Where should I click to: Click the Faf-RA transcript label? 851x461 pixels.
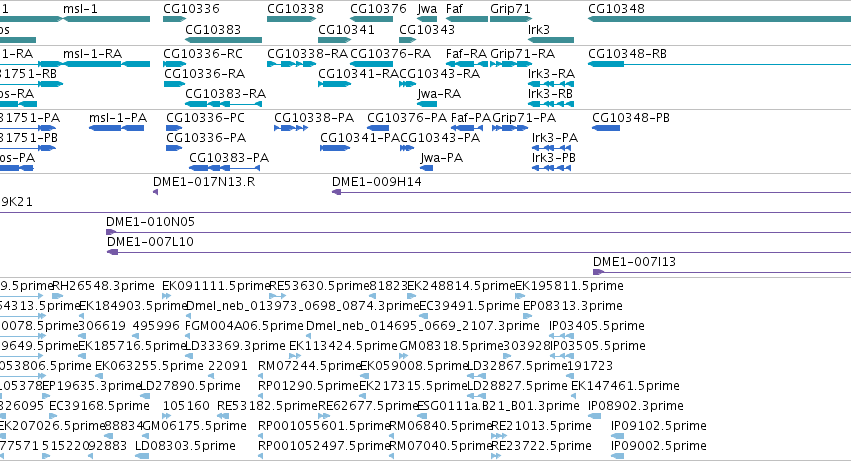pyautogui.click(x=466, y=54)
